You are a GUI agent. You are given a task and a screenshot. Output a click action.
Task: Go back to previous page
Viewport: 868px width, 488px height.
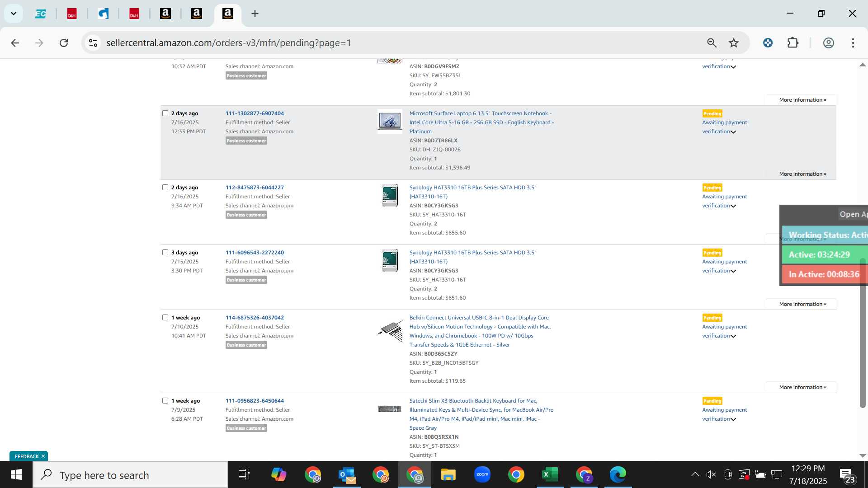click(x=15, y=43)
